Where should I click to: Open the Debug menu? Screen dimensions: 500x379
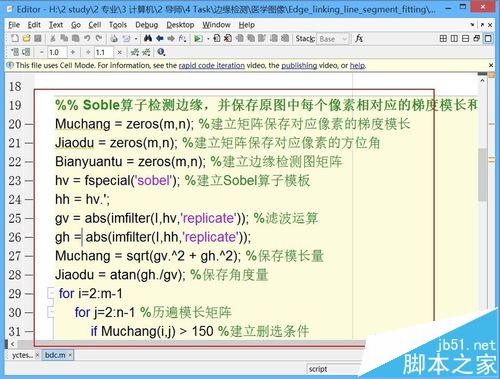click(x=147, y=25)
